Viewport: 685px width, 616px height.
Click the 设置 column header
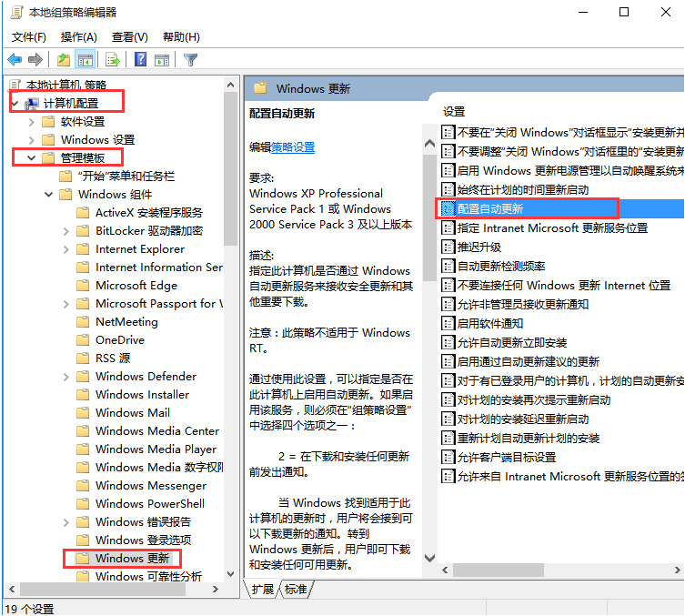[455, 111]
